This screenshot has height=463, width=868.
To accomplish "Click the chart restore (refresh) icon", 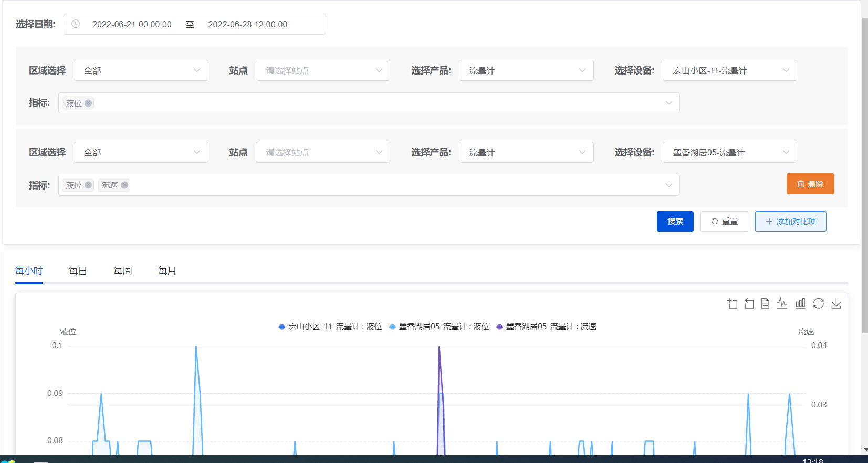I will coord(818,303).
